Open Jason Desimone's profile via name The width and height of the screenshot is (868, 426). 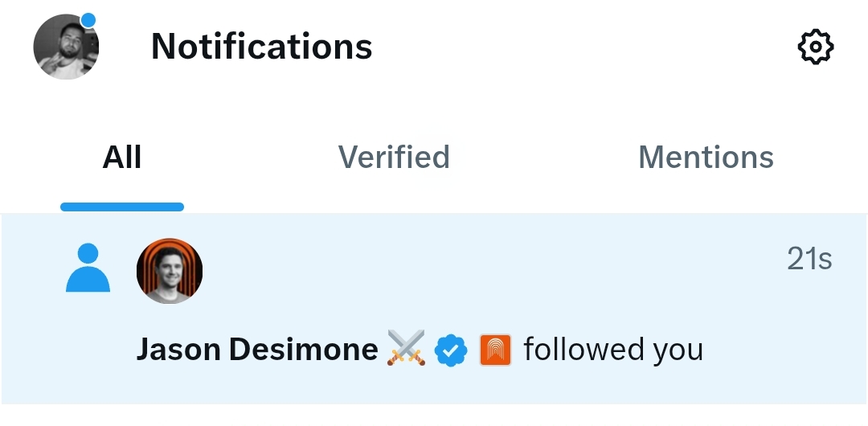pyautogui.click(x=257, y=350)
